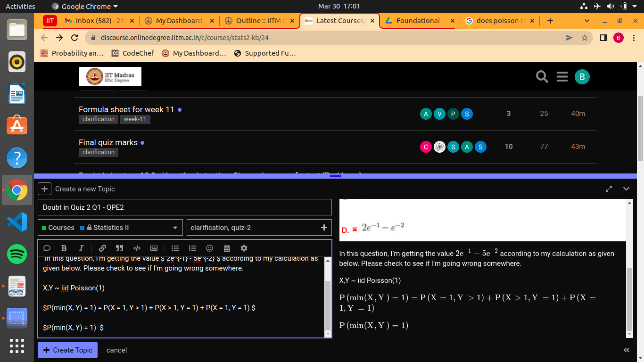
Task: Collapse the composer panel with the chevron
Action: point(626,189)
